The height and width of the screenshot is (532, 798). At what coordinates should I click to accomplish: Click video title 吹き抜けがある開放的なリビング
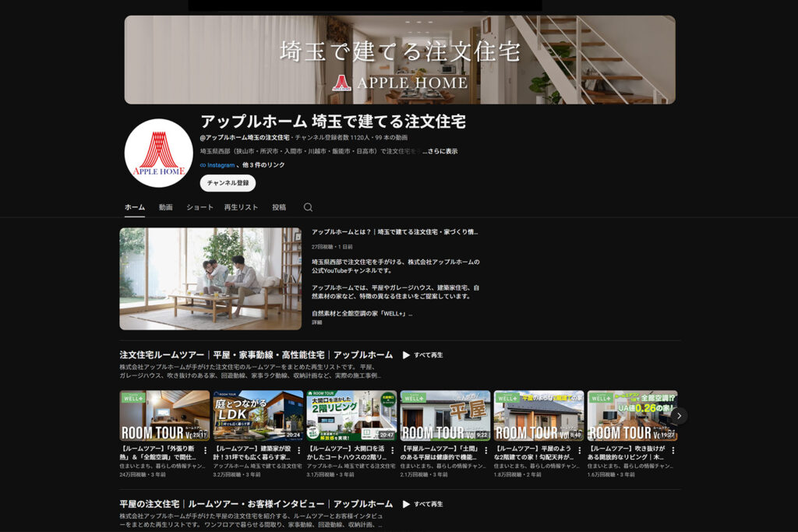(627, 453)
